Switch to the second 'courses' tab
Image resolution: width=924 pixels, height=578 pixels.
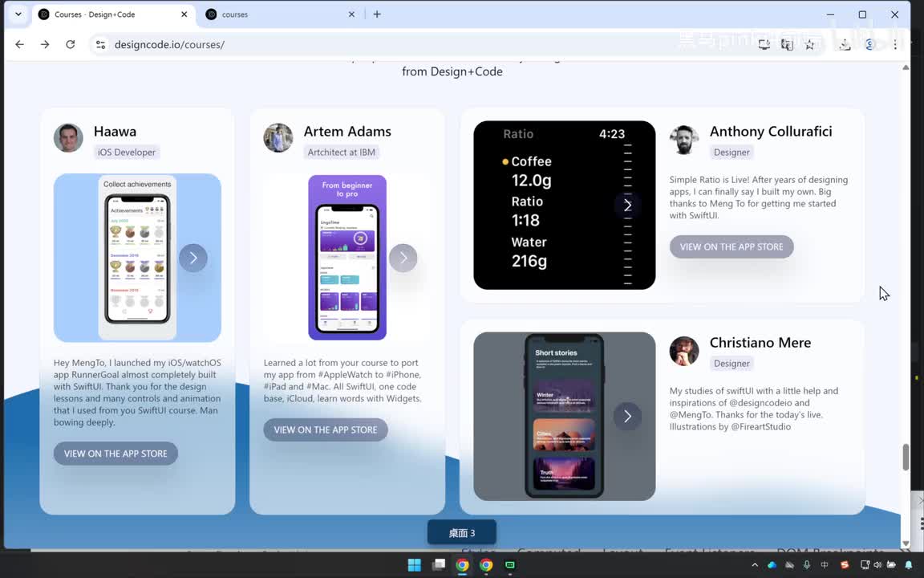tap(281, 14)
